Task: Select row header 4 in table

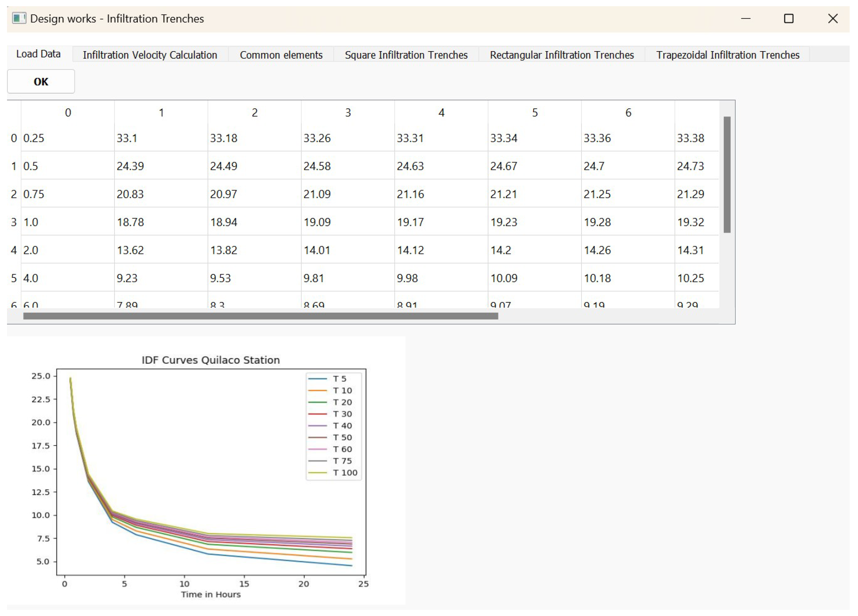Action: coord(14,250)
